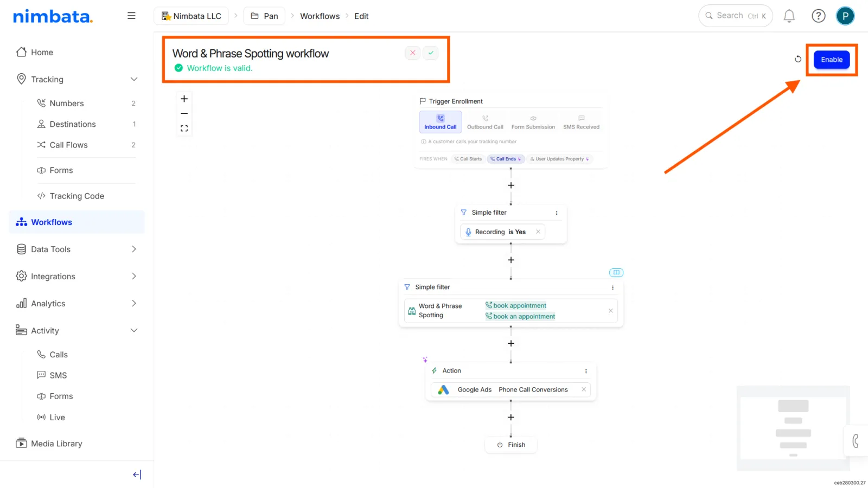Choose Call Starts fire condition
Image resolution: width=868 pixels, height=488 pixels.
(468, 159)
